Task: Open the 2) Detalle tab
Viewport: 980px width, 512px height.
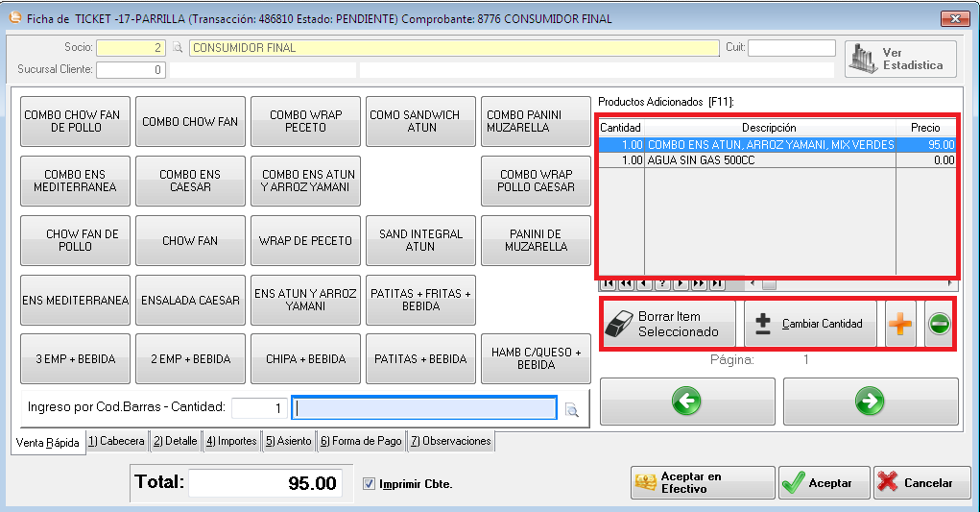Action: pyautogui.click(x=175, y=442)
